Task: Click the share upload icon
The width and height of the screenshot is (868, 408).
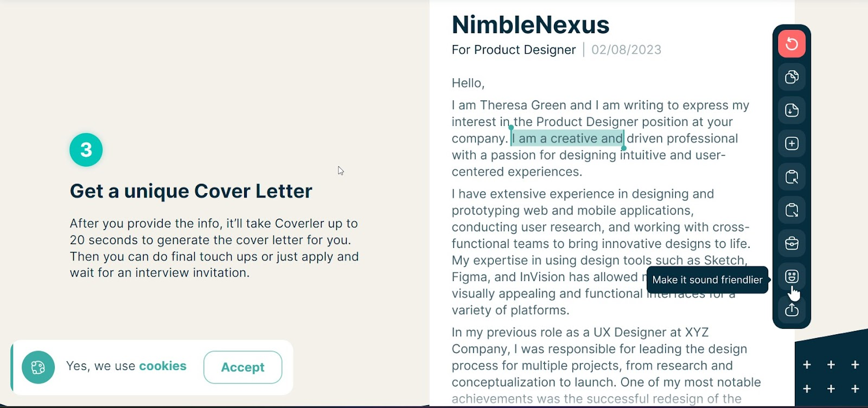Action: point(792,310)
